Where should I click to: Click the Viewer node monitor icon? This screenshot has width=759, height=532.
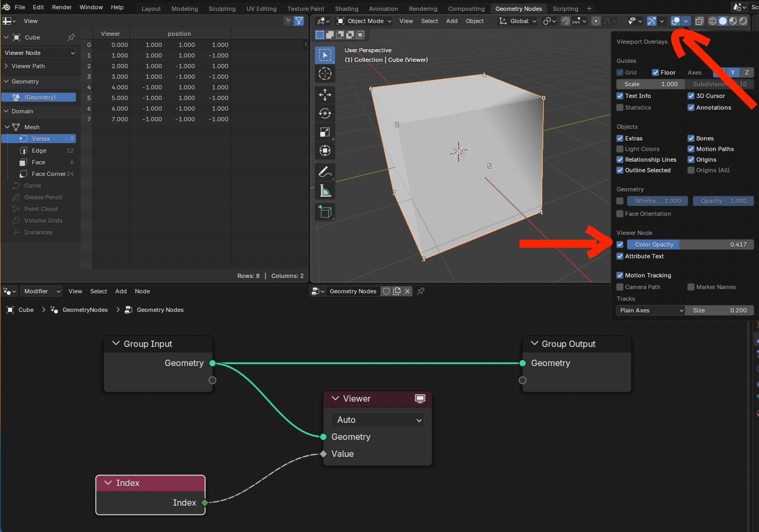coord(420,398)
